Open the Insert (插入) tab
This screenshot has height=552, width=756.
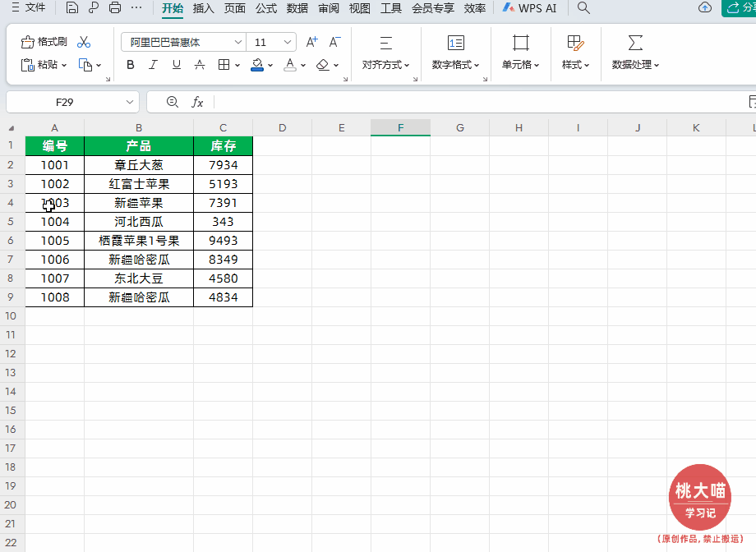(204, 8)
